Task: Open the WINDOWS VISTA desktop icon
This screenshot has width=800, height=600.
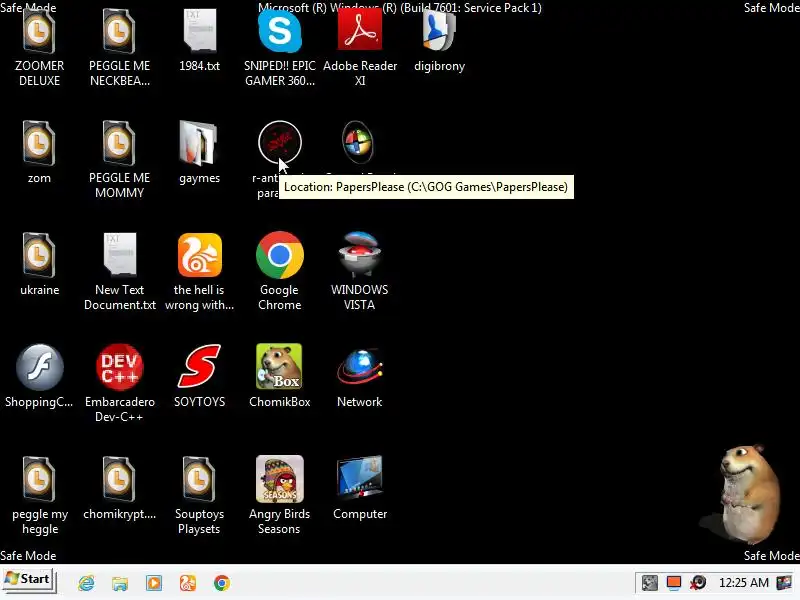Action: [x=360, y=255]
